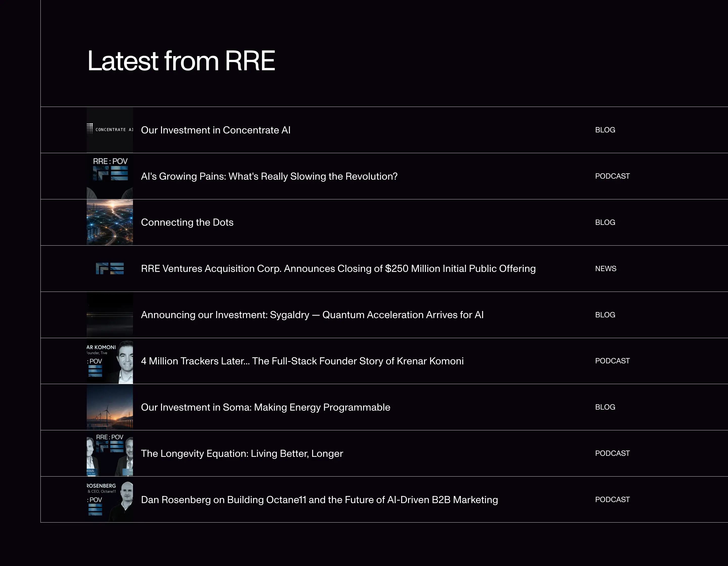728x566 pixels.
Task: Click the RRE:POV thumbnail beside 'AI's Growing Pains'
Action: [x=110, y=176]
